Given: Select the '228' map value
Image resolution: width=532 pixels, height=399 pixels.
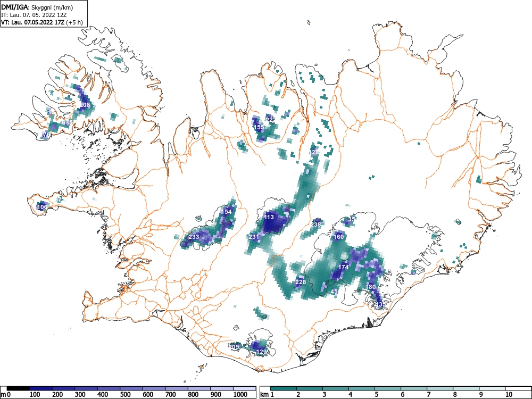Looking at the screenshot, I should coord(301,282).
